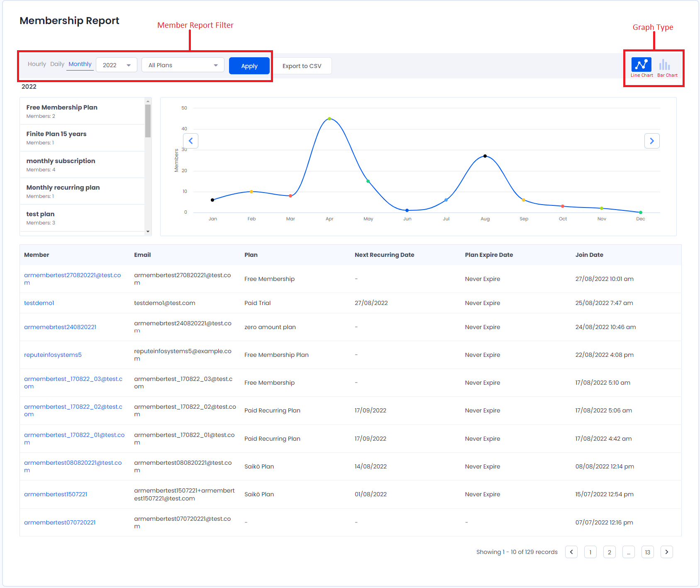Click join date 22/08/2022 4:08 pm

[x=605, y=355]
